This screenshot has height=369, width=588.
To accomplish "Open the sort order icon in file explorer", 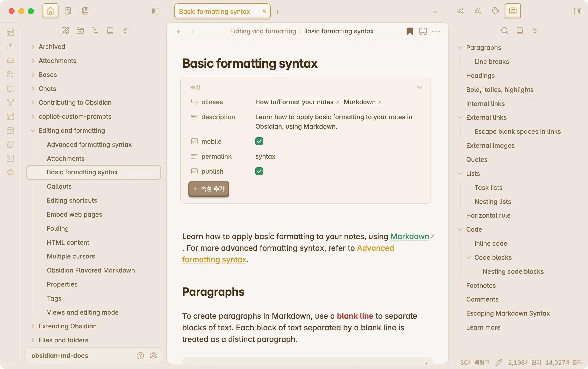I will point(95,31).
